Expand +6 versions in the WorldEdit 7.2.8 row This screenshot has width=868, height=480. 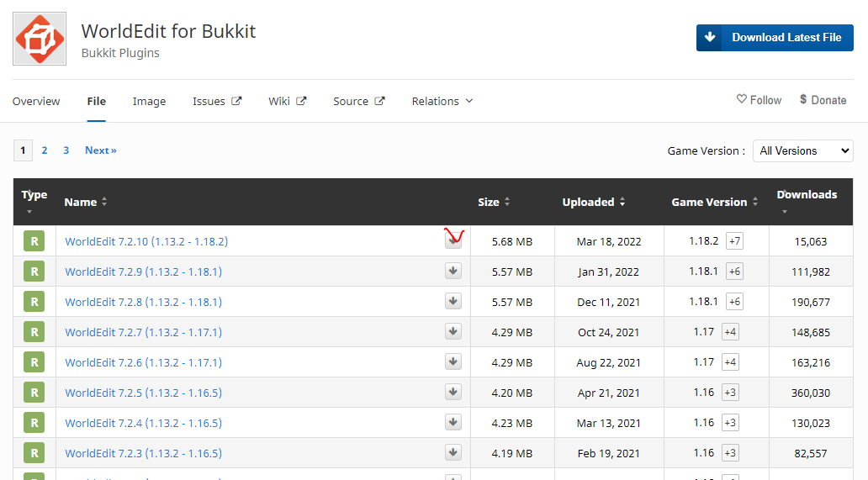pos(734,302)
